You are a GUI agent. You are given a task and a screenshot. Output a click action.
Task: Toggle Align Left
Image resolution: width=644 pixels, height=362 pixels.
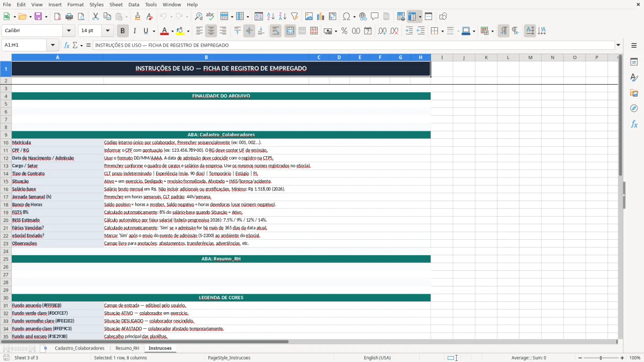[199, 31]
